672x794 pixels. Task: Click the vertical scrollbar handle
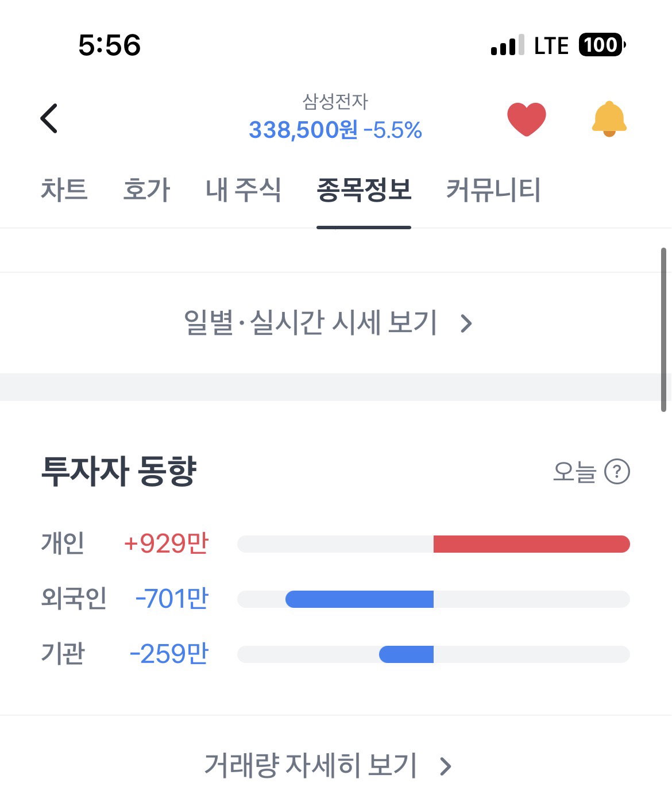click(663, 330)
